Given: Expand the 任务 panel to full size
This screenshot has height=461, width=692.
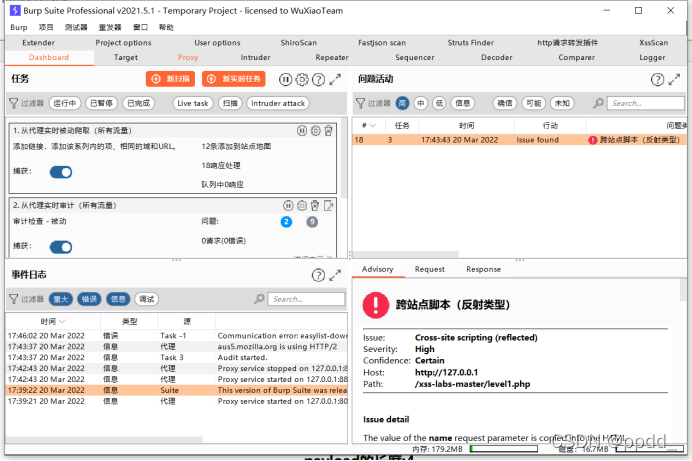Looking at the screenshot, I should point(335,79).
